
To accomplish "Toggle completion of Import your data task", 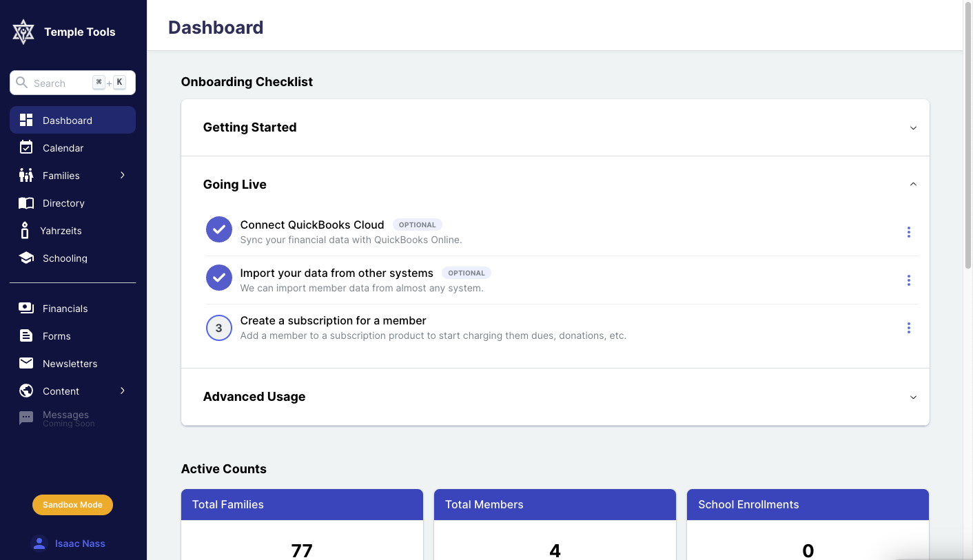I will (218, 278).
